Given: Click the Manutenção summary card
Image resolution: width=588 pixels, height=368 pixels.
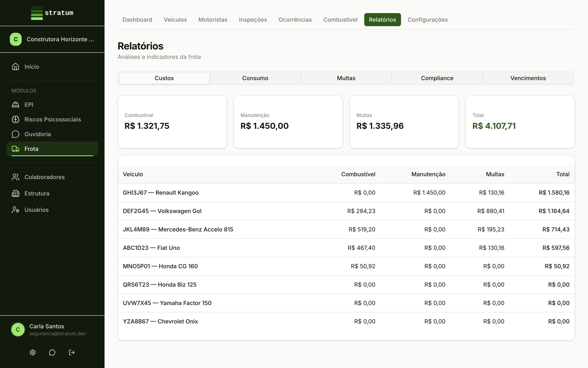Looking at the screenshot, I should coord(288,122).
